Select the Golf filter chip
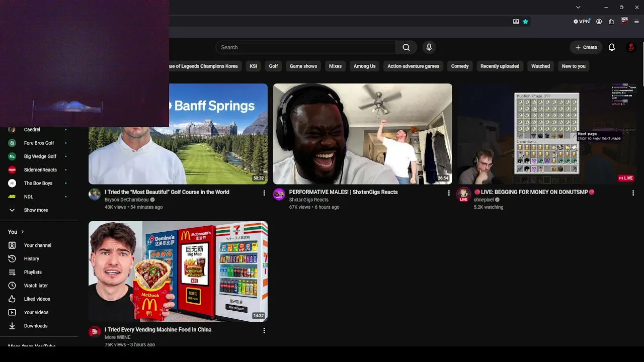 pos(273,66)
